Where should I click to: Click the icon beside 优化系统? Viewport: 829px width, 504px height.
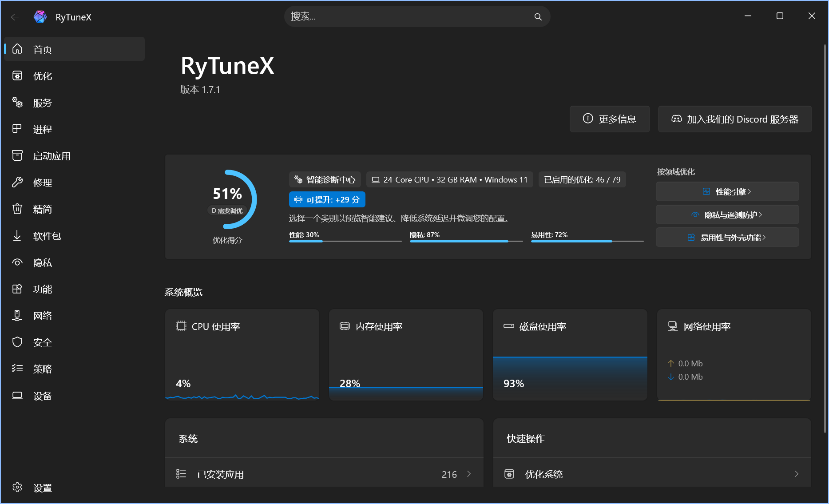pos(509,474)
